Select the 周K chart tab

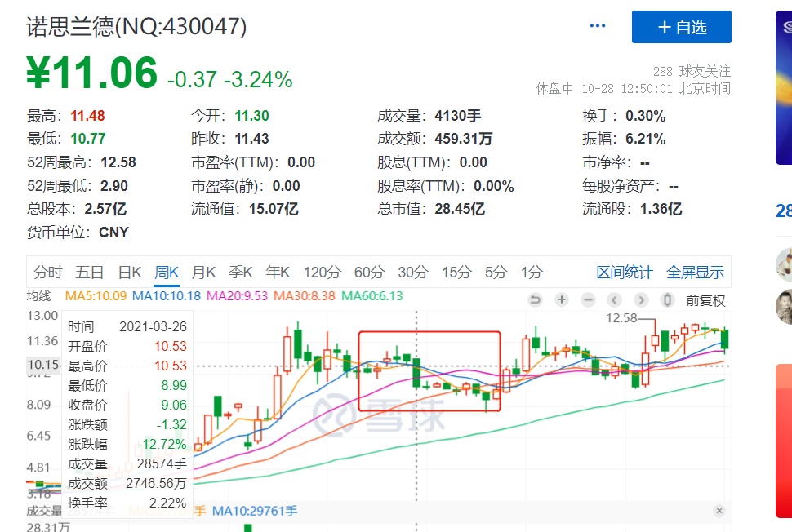coord(167,273)
